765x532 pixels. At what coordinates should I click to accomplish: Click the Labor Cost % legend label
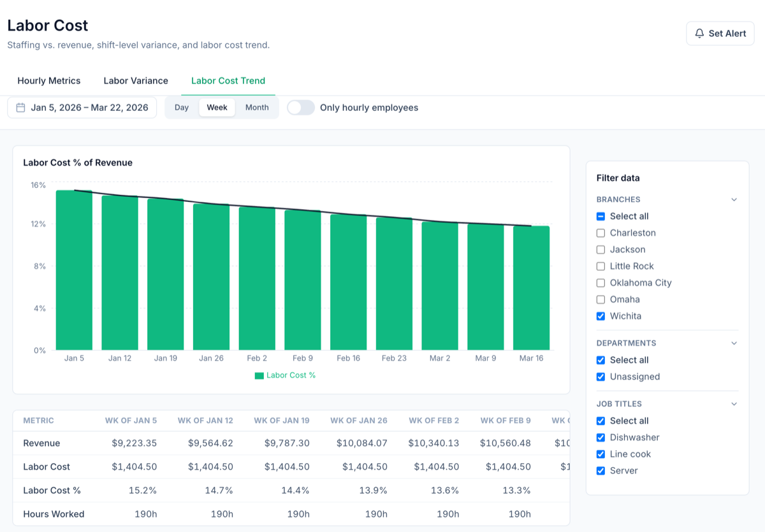pyautogui.click(x=291, y=375)
